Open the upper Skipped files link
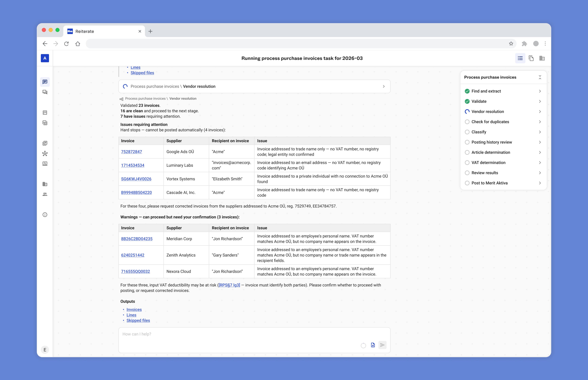This screenshot has width=588, height=380. pyautogui.click(x=142, y=73)
